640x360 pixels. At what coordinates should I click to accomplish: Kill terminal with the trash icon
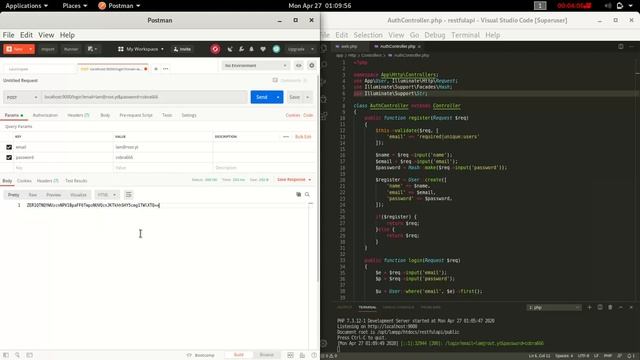610,307
